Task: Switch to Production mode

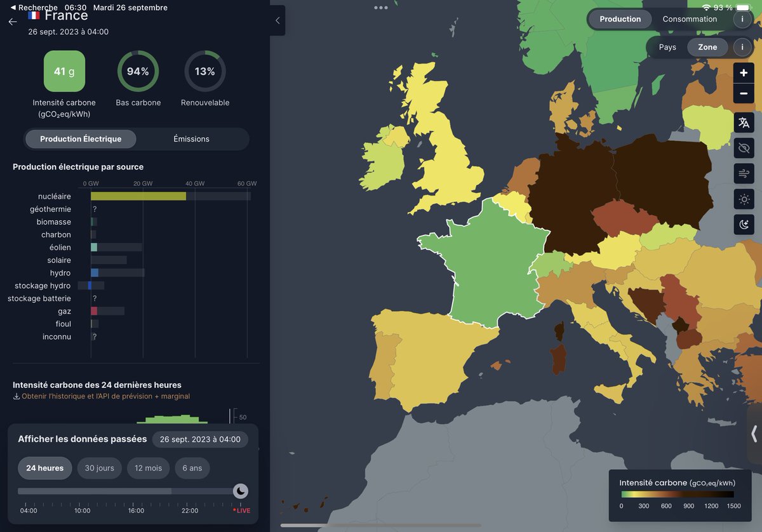Action: (620, 19)
